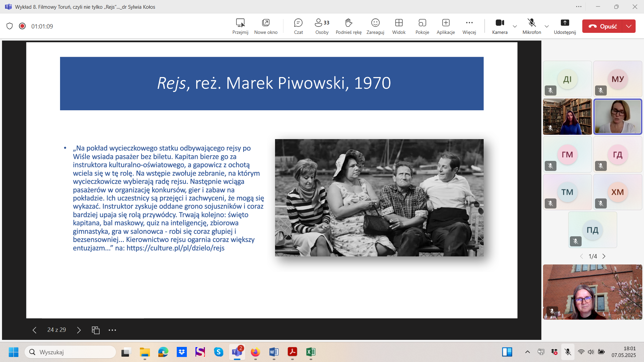Toggle the Kamera on or off
This screenshot has width=644, height=362.
(499, 26)
